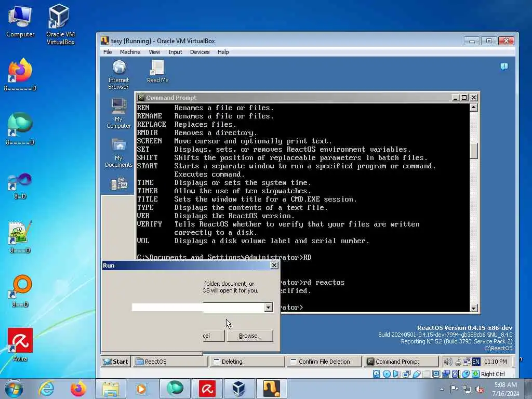
Task: Click the VirtualBox hard disk activity status icon
Action: pyautogui.click(x=377, y=374)
